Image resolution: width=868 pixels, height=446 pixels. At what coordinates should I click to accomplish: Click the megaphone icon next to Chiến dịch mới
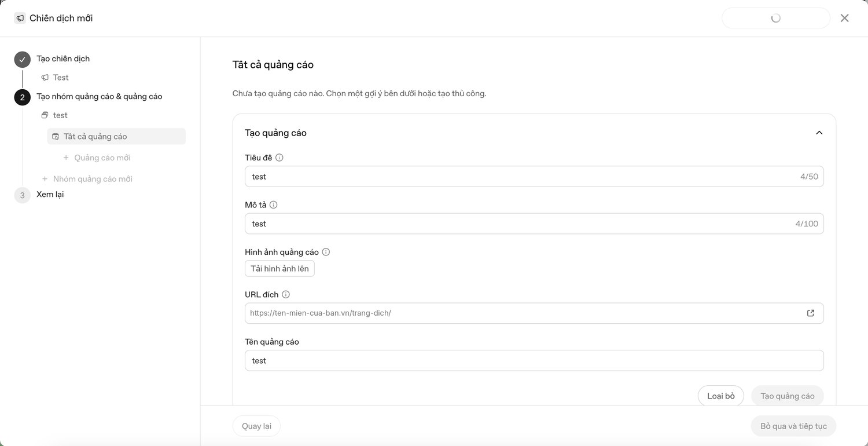coord(20,18)
